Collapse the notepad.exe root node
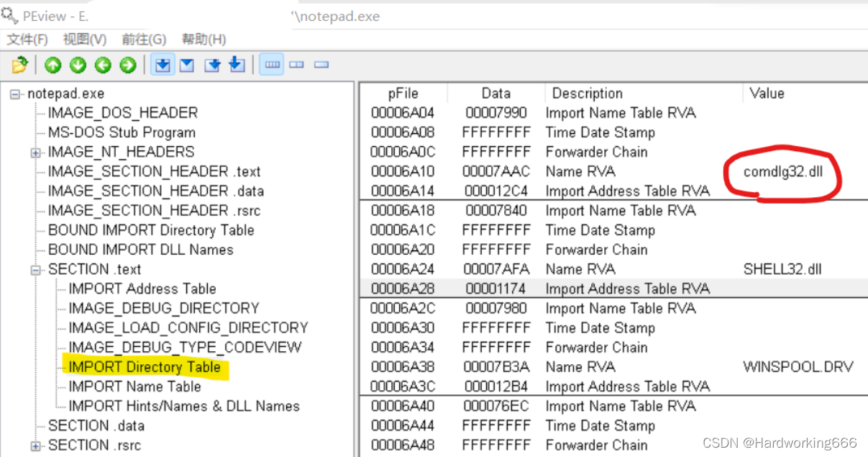 point(15,94)
